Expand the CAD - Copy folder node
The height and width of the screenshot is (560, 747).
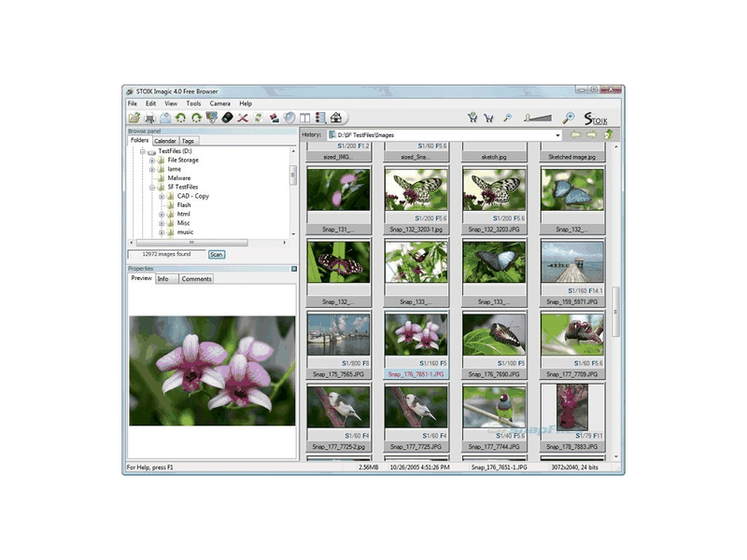pyautogui.click(x=162, y=196)
